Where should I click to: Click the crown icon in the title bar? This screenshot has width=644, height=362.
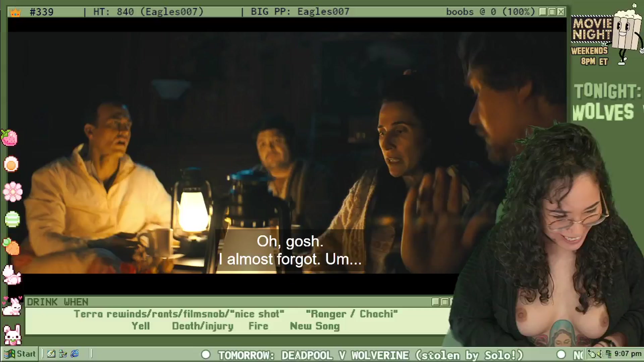point(15,12)
